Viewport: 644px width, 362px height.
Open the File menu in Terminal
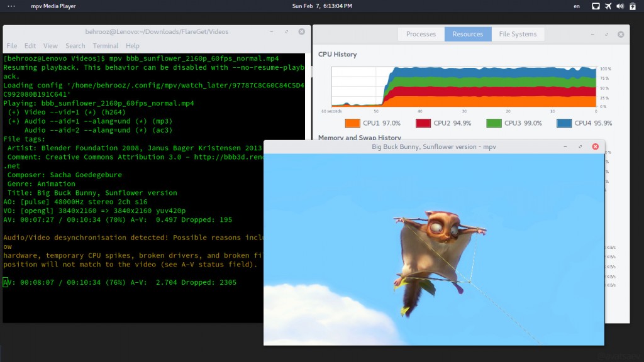coord(12,45)
